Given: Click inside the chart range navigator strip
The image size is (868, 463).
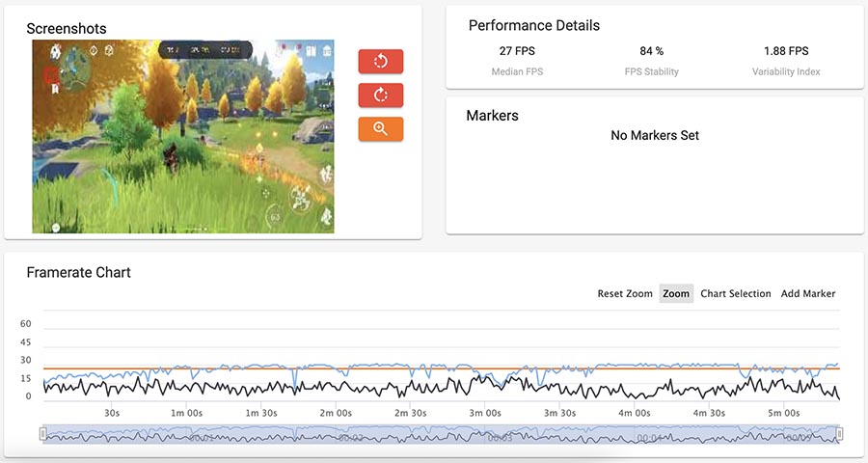Looking at the screenshot, I should pyautogui.click(x=441, y=434).
